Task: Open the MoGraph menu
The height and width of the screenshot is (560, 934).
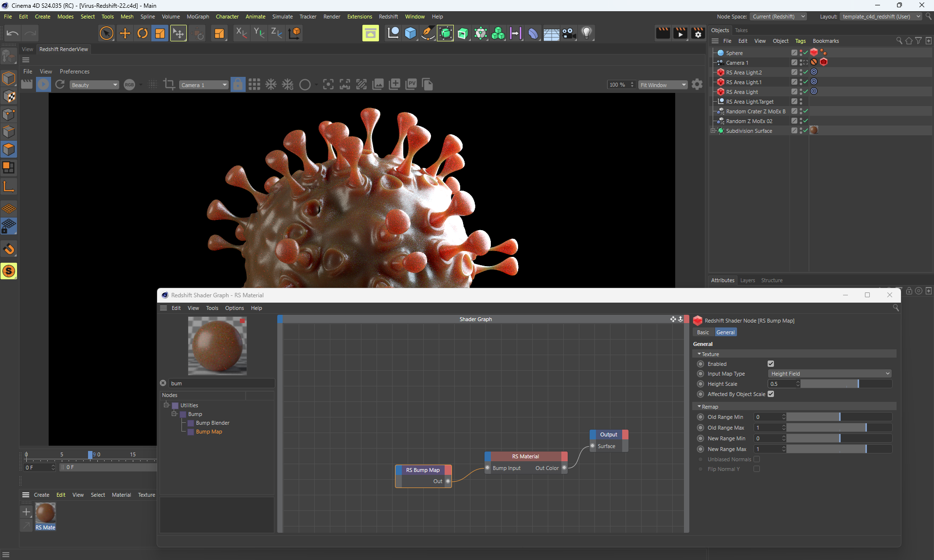Action: click(198, 17)
